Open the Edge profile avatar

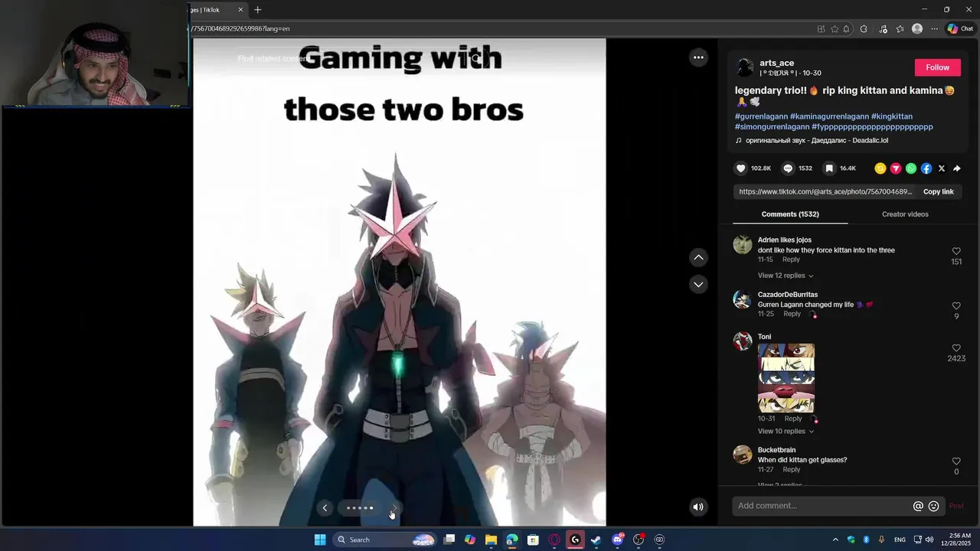click(x=917, y=28)
